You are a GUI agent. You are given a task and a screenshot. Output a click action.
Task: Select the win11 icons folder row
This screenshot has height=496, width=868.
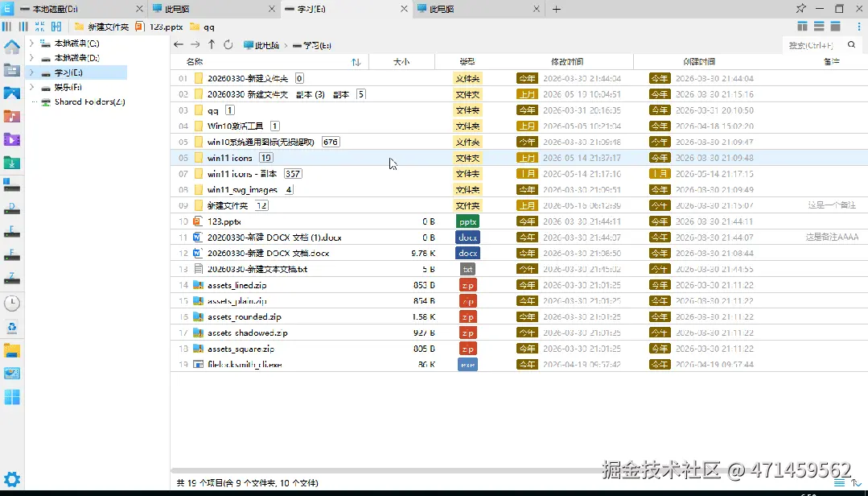(x=519, y=158)
